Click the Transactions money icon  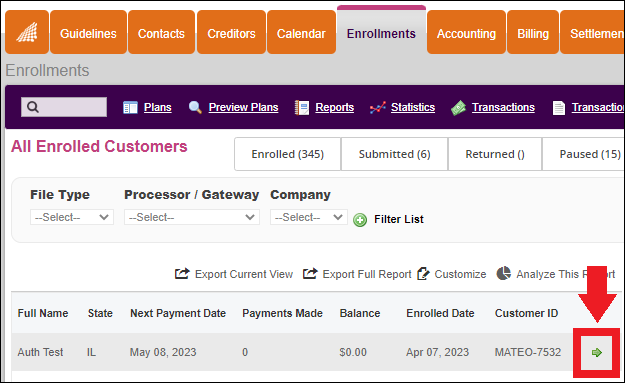pyautogui.click(x=458, y=108)
